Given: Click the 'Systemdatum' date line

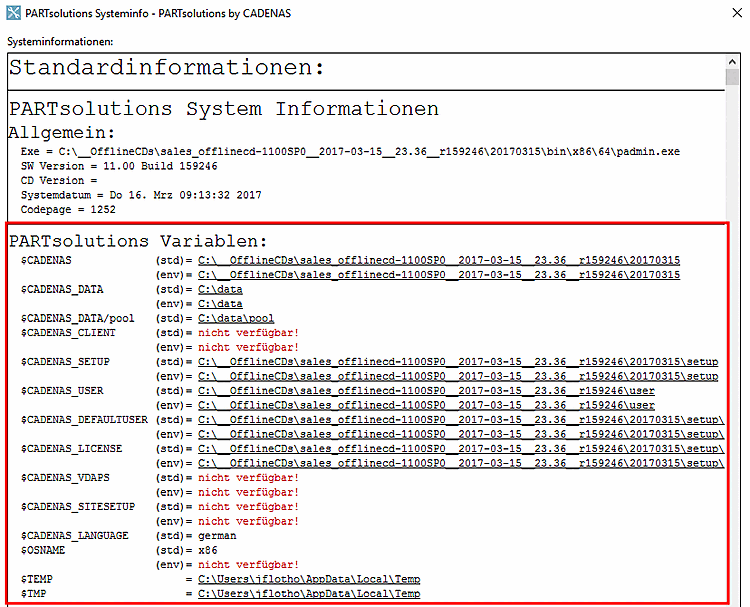Looking at the screenshot, I should coord(141,195).
